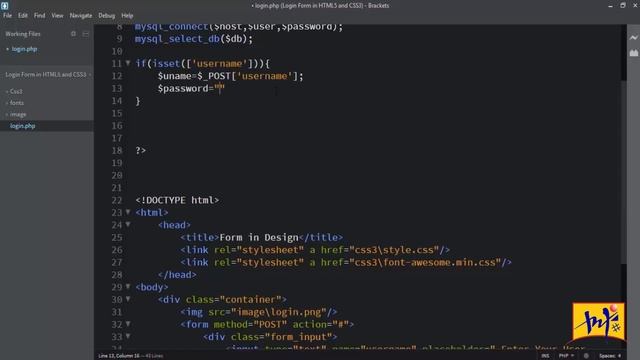Click the '<!DOCTYPE html>' text on line 22

point(177,200)
